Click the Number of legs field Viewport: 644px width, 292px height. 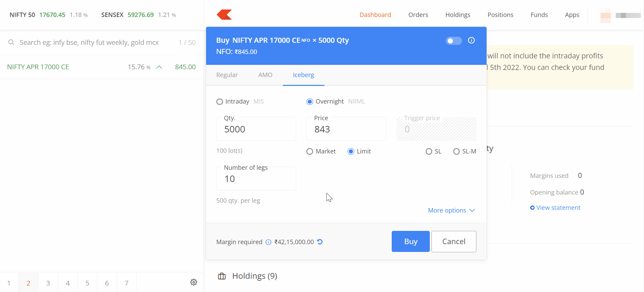(256, 179)
